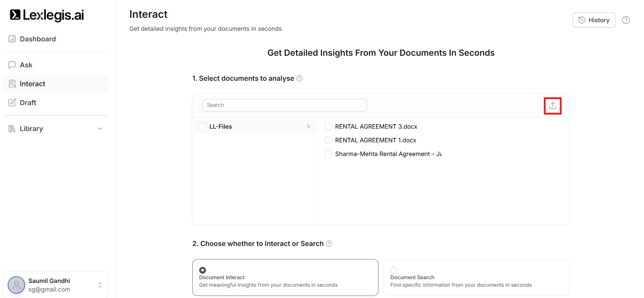Click the user avatar for Saumil Gandhi
Image resolution: width=644 pixels, height=298 pixels.
coord(16,285)
